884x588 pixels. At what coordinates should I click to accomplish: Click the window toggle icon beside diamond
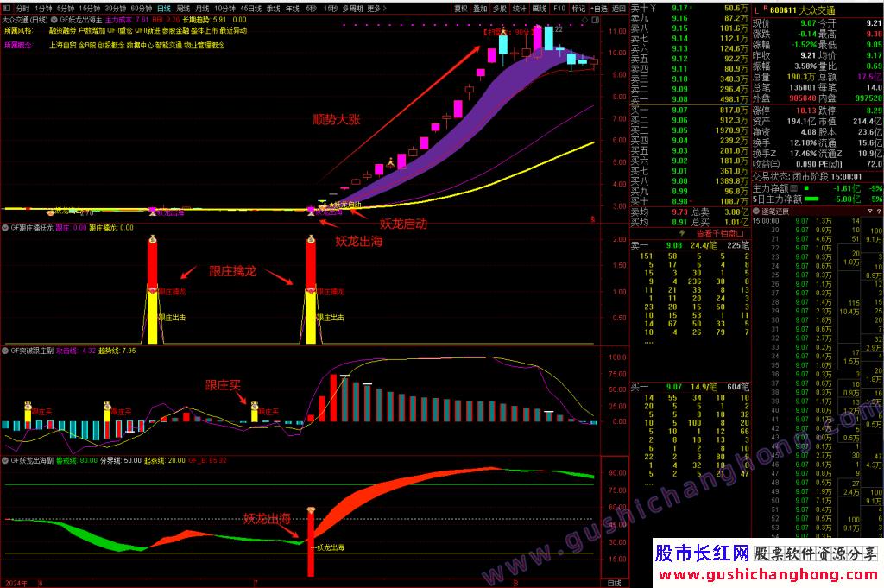pyautogui.click(x=596, y=20)
